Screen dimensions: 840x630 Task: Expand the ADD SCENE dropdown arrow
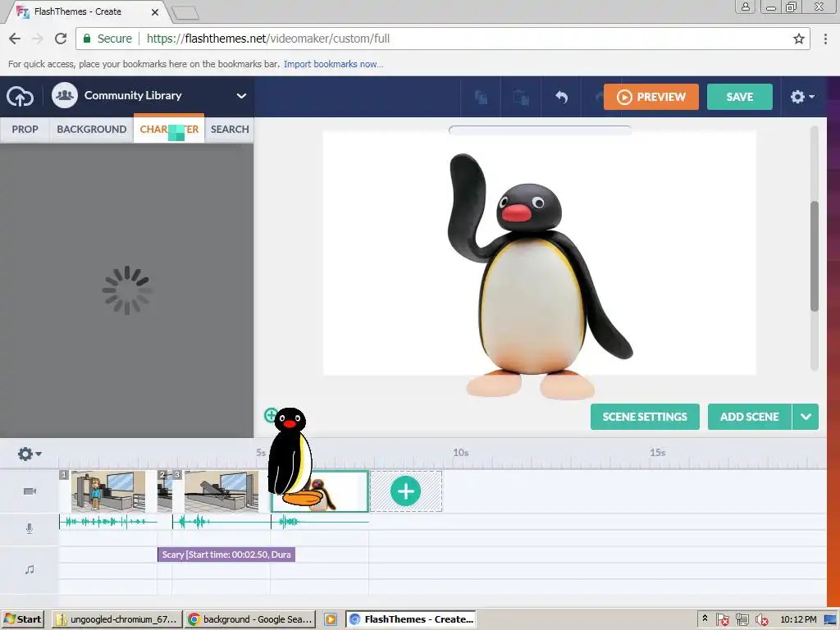(806, 417)
